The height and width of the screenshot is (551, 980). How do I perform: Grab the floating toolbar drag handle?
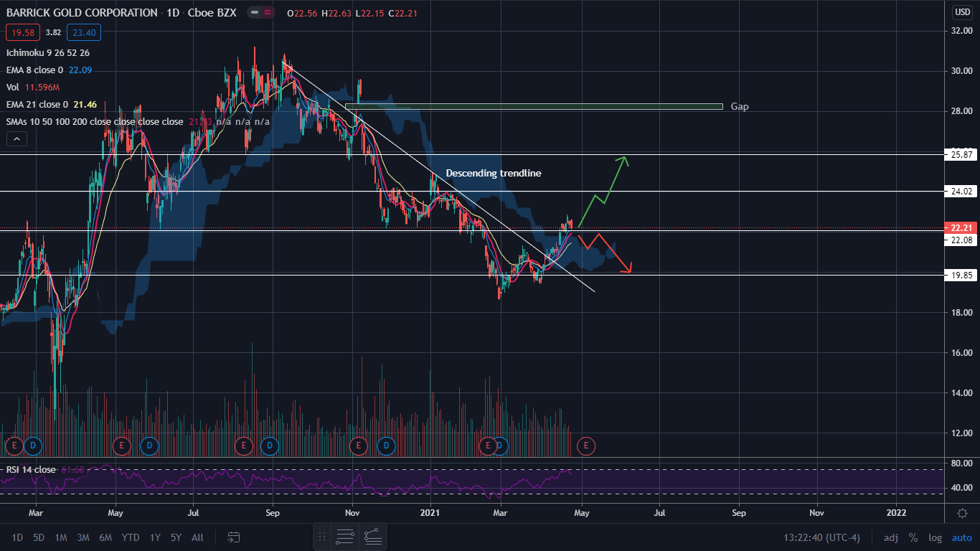(322, 536)
